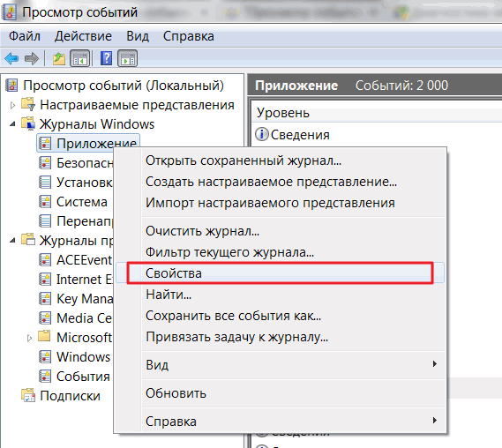Select the Журналы Windows tree label
This screenshot has height=448, width=502.
[97, 124]
